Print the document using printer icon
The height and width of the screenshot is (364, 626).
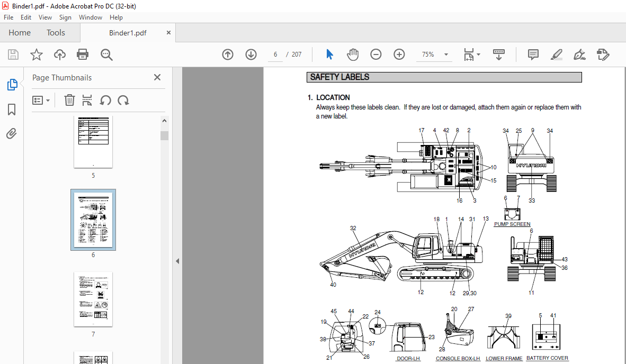click(x=83, y=54)
